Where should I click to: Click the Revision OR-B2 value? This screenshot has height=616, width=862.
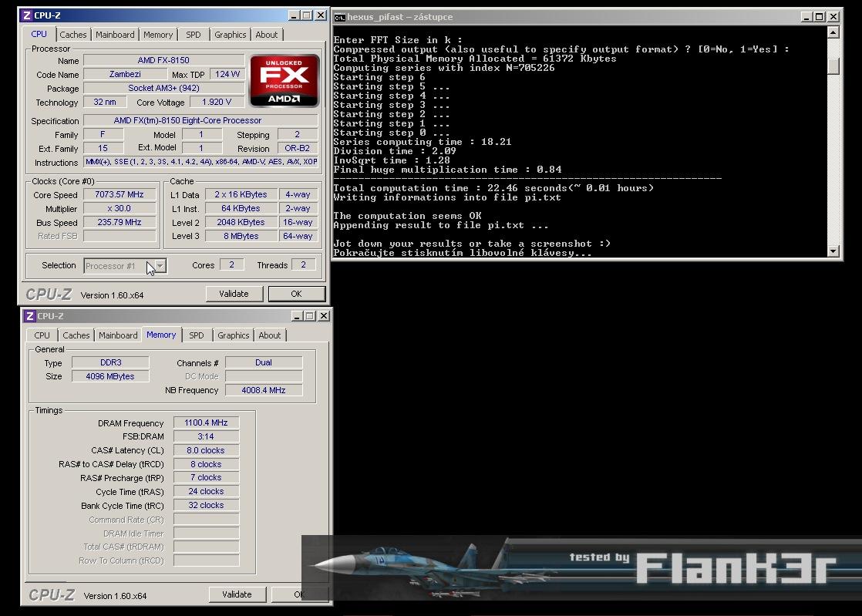(298, 148)
